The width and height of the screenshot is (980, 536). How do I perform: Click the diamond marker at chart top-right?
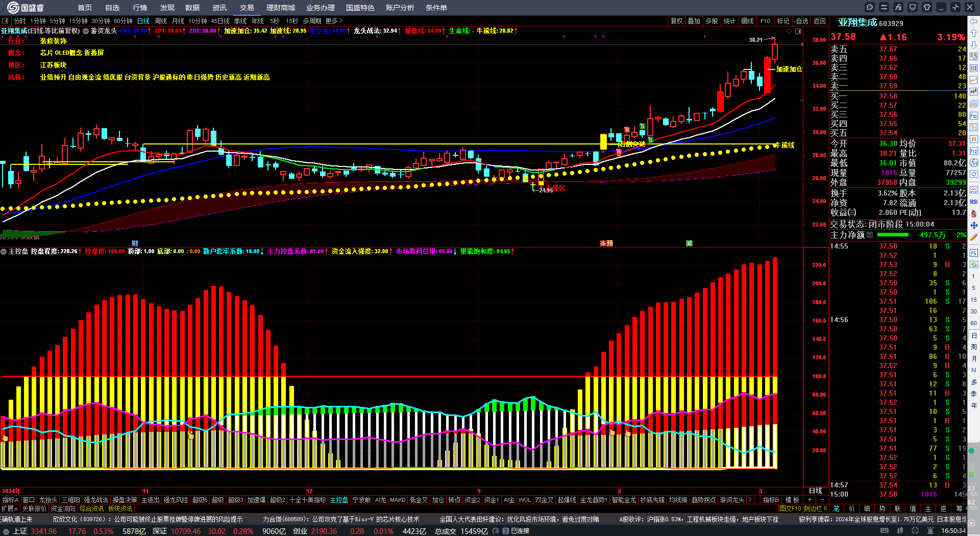(789, 31)
